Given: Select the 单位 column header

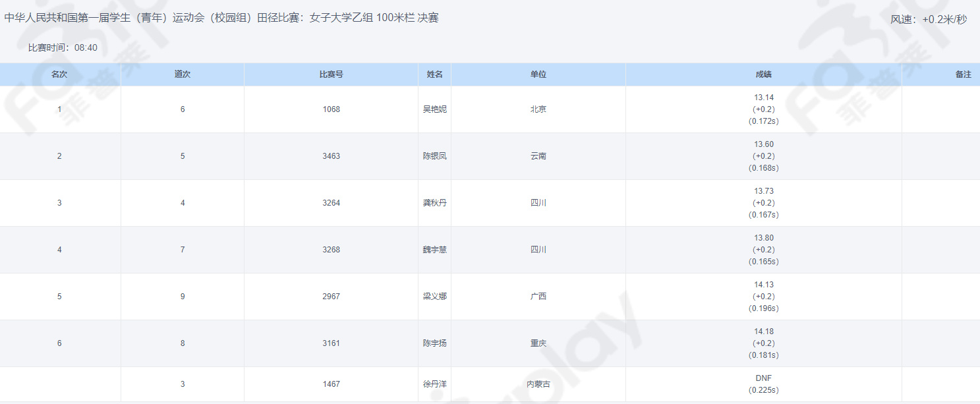Looking at the screenshot, I should point(538,74).
